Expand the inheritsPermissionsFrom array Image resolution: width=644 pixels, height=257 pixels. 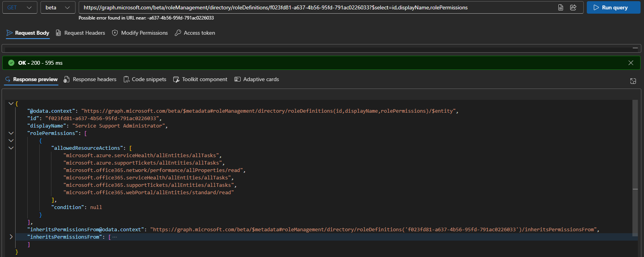click(11, 237)
